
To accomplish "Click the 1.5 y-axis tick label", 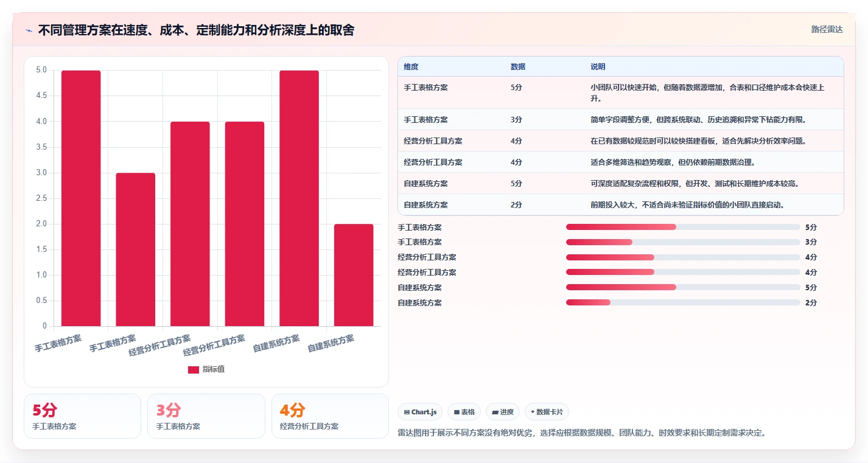I will click(41, 249).
